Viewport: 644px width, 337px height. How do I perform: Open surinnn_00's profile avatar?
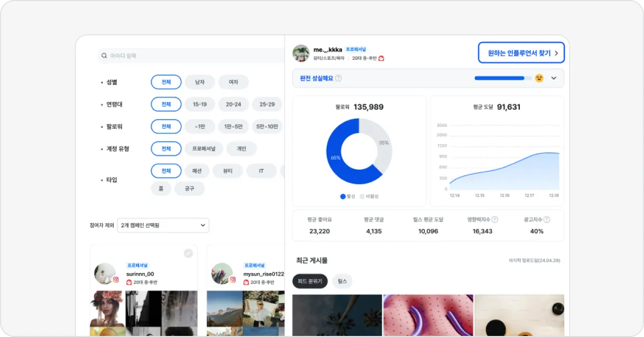tap(105, 274)
